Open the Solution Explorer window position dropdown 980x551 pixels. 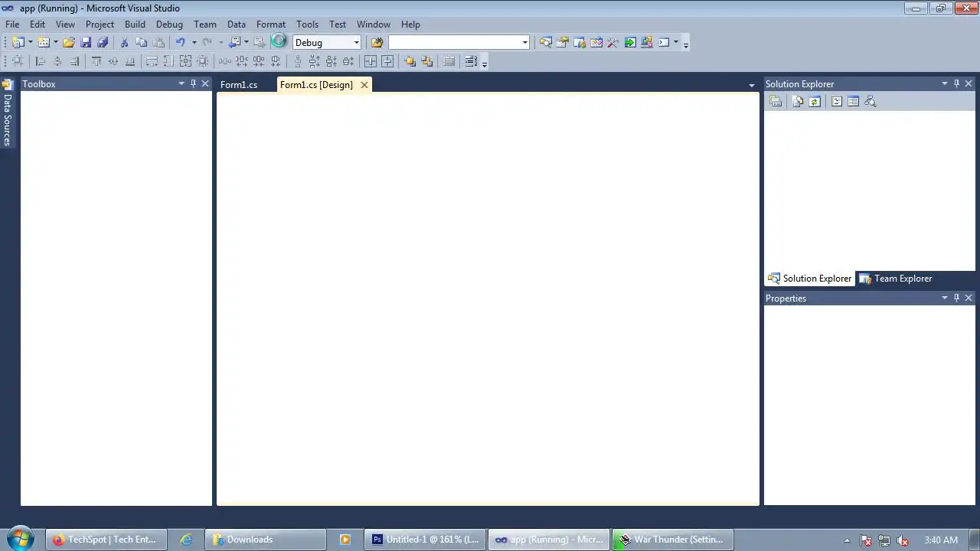[945, 84]
